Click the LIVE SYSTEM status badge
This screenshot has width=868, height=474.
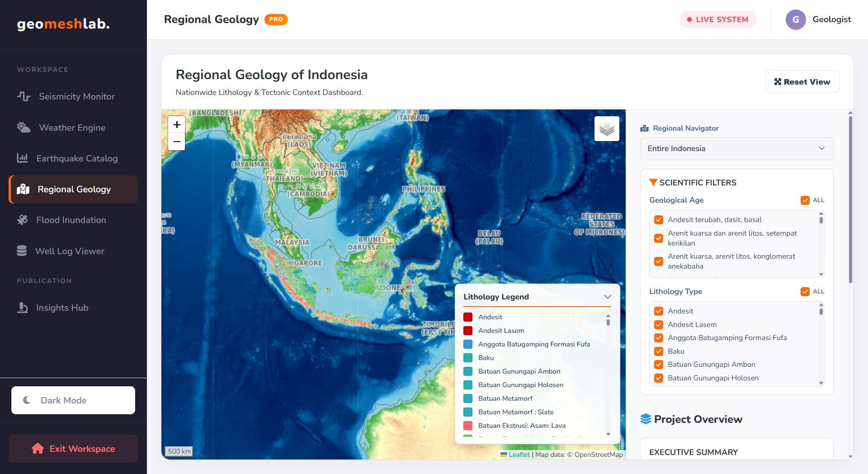point(718,19)
